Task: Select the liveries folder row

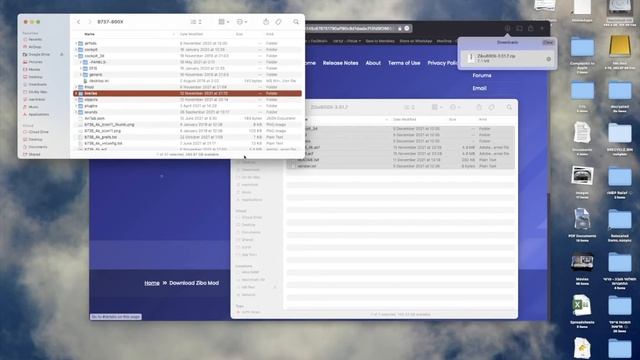Action: pyautogui.click(x=187, y=93)
